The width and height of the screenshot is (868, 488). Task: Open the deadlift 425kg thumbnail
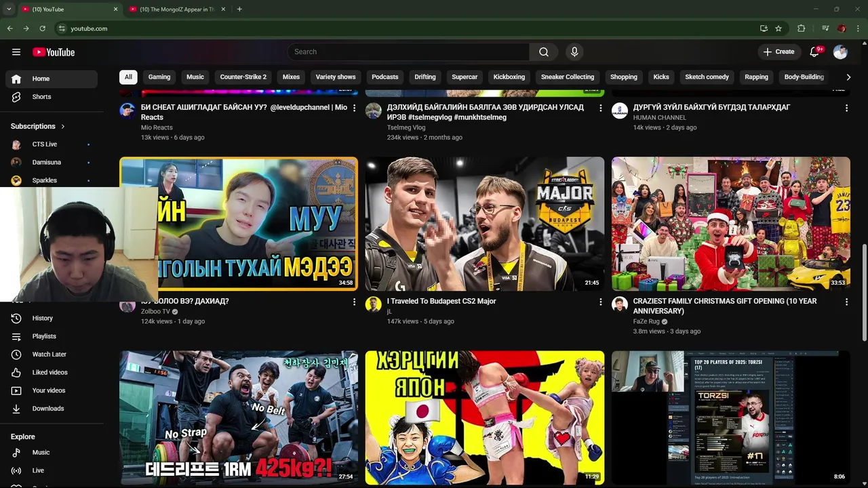coord(239,418)
